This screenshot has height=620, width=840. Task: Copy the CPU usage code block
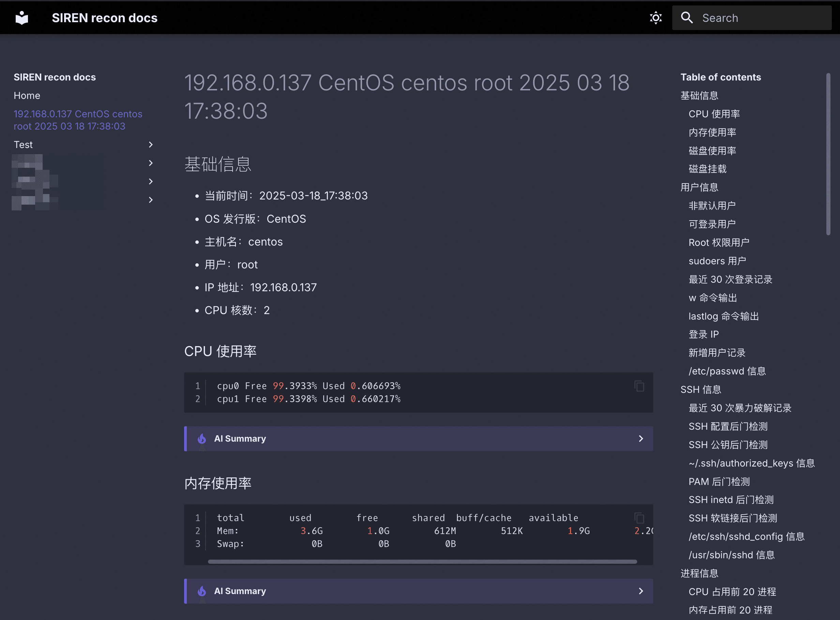coord(639,386)
